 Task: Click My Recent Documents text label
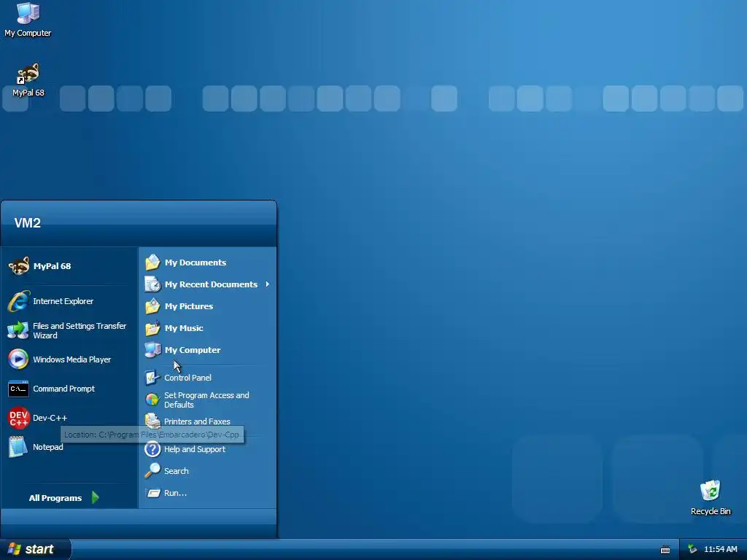(211, 284)
